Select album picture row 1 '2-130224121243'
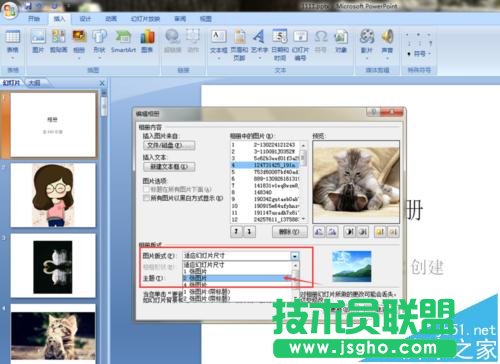 coord(265,145)
